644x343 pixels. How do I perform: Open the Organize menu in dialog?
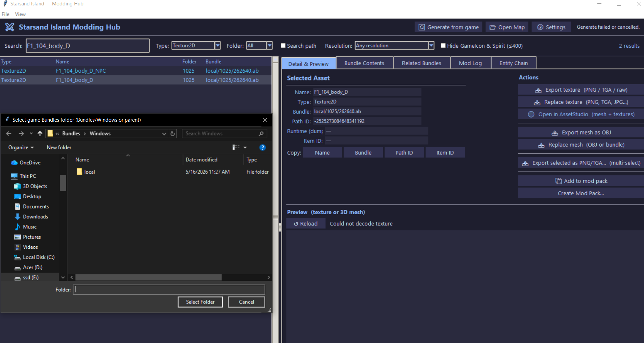pyautogui.click(x=21, y=147)
